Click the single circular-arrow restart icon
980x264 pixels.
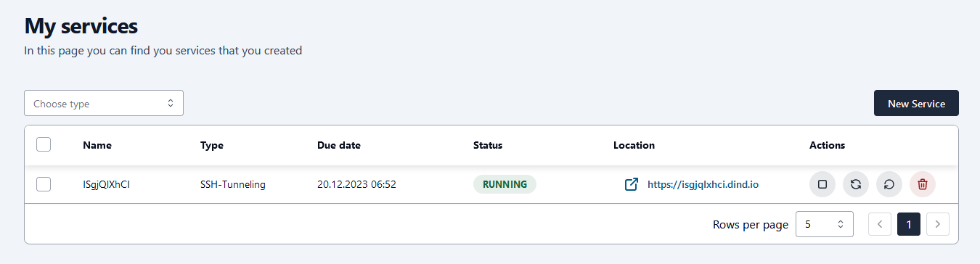pyautogui.click(x=889, y=184)
